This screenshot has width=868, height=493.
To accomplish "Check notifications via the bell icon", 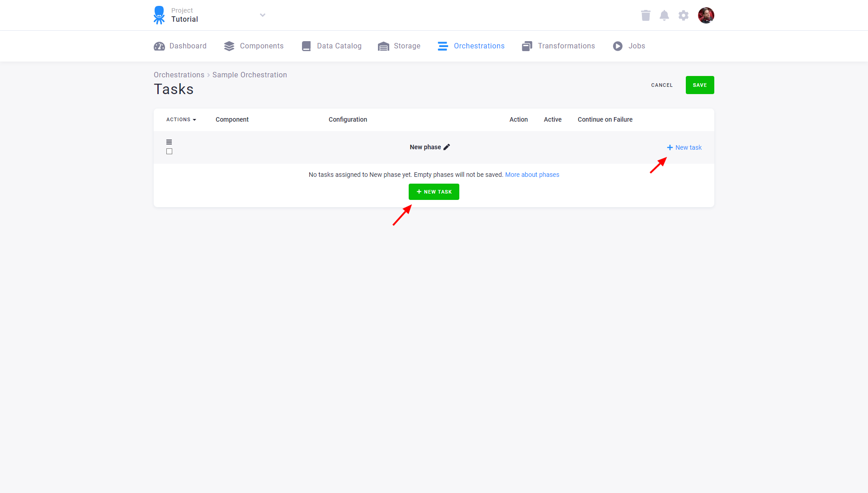I will [665, 15].
